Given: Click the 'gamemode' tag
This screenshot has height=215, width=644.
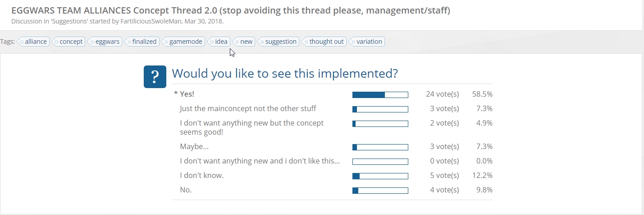Looking at the screenshot, I should tap(183, 42).
